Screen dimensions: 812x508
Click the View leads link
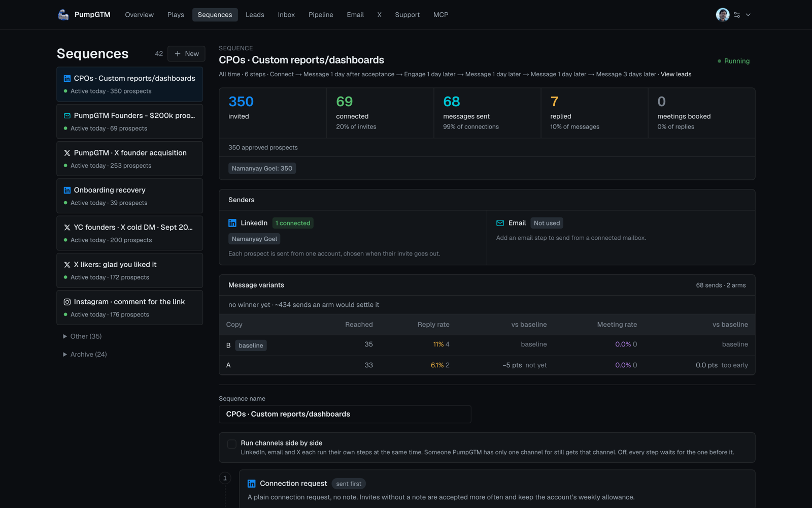pyautogui.click(x=676, y=74)
